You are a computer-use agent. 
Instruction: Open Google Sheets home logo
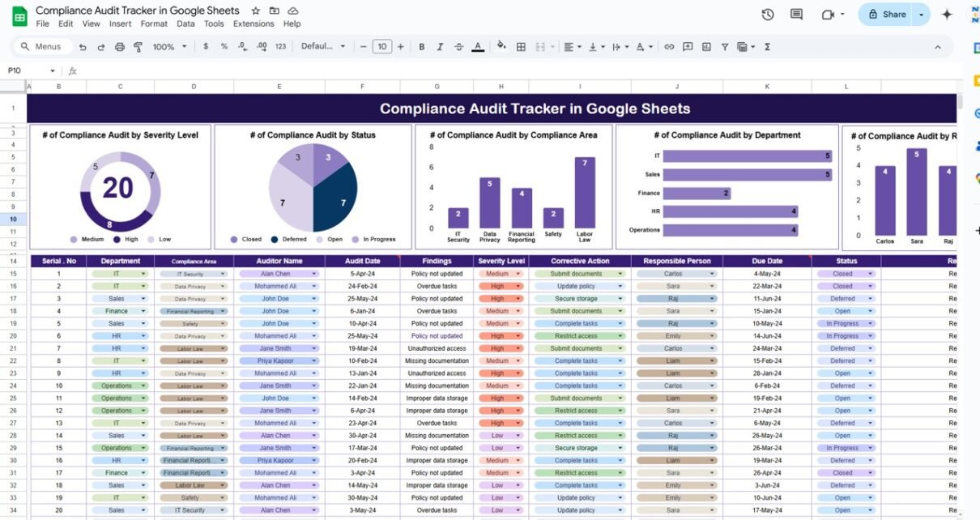pyautogui.click(x=19, y=15)
